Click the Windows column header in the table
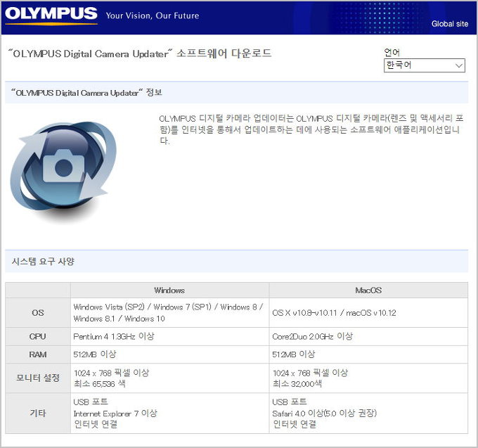Viewport: 478px width, 448px height. (x=169, y=290)
